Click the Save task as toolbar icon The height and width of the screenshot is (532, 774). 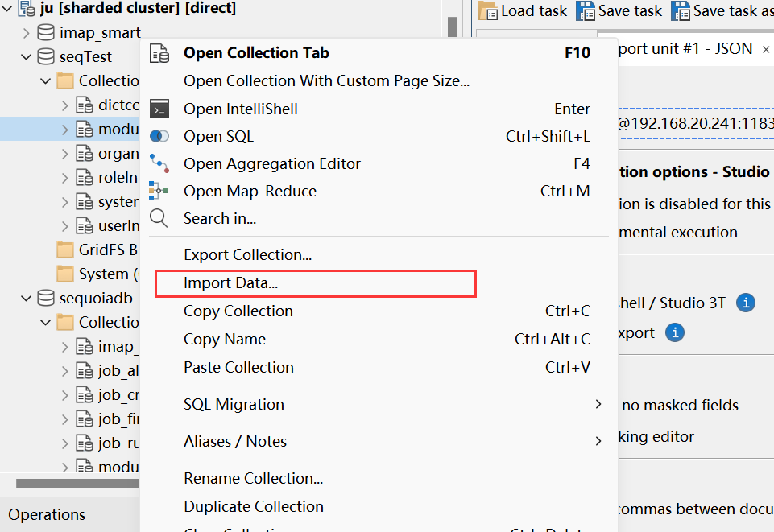click(x=682, y=10)
